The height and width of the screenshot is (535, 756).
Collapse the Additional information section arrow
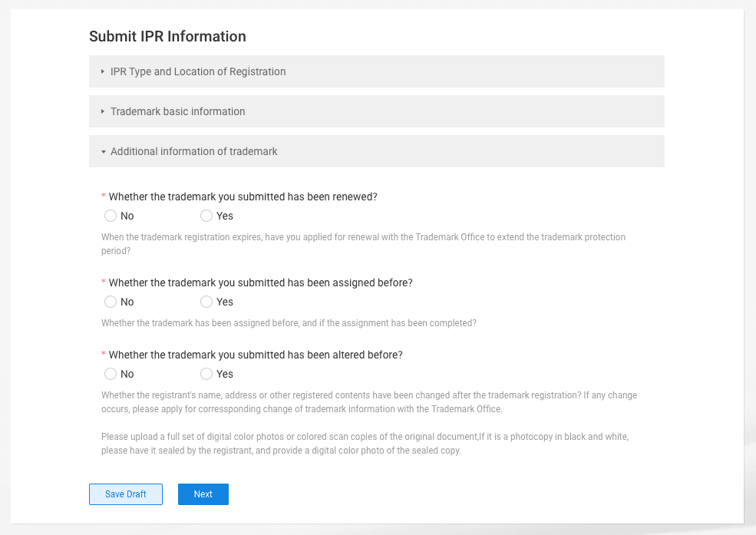[x=103, y=152]
